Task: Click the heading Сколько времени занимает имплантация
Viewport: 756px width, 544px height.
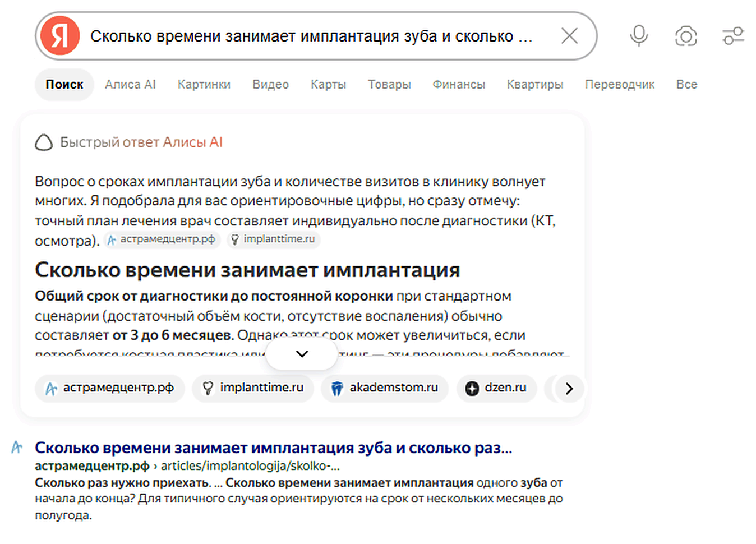Action: click(247, 270)
